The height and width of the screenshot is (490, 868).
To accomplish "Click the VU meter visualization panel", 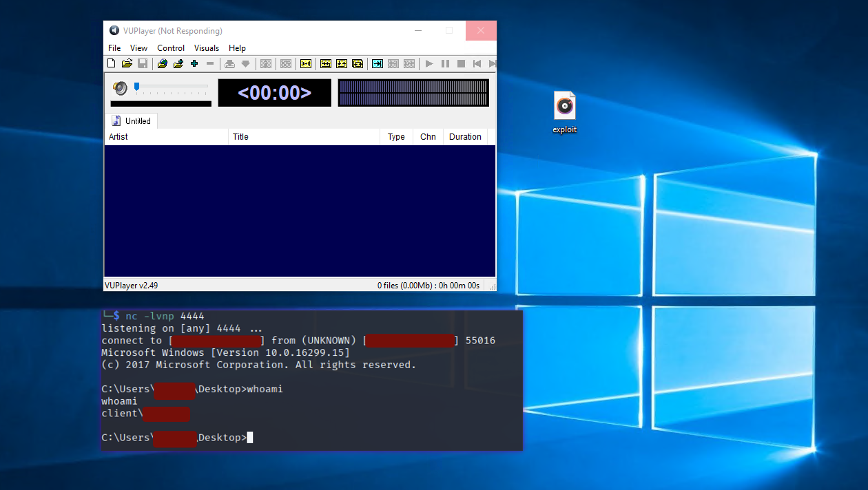I will [413, 93].
